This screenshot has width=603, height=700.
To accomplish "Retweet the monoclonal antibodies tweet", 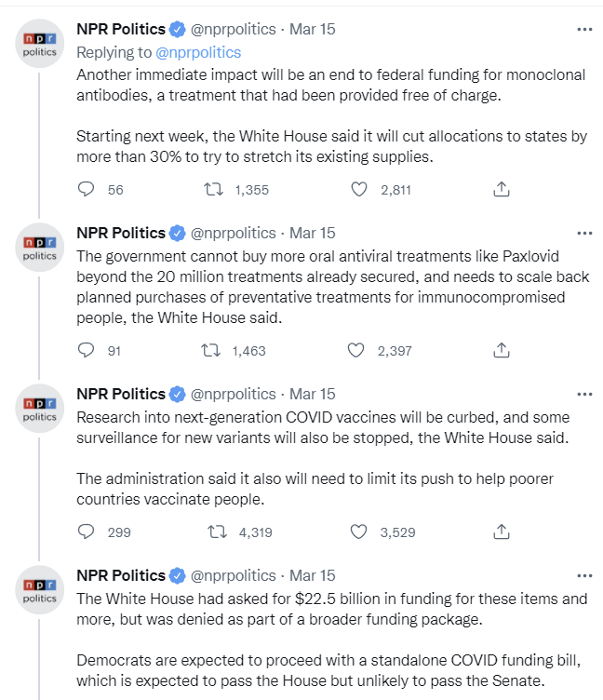I will pyautogui.click(x=214, y=190).
